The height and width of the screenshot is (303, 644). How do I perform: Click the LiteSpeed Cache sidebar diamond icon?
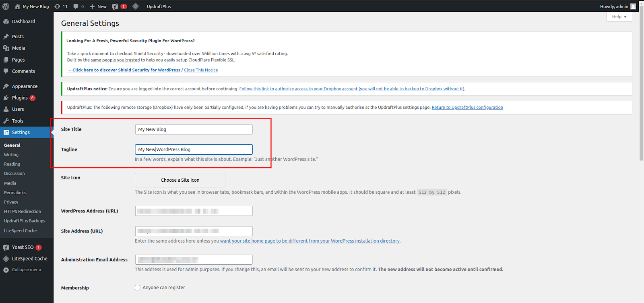point(6,259)
